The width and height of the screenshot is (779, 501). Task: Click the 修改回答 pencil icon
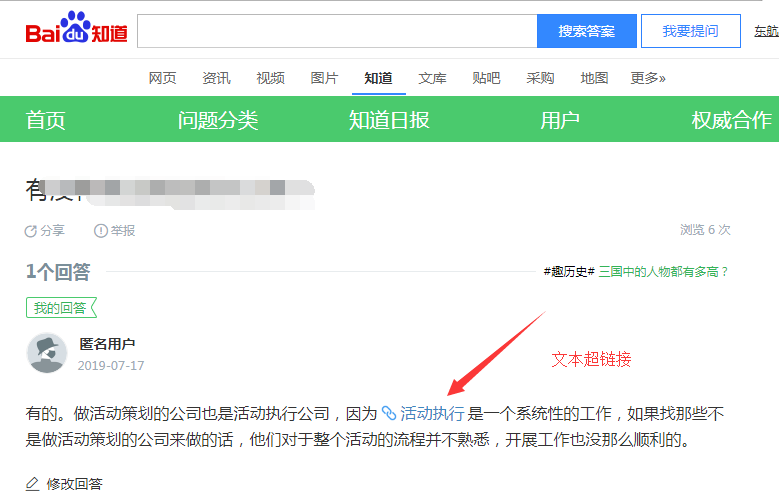33,484
